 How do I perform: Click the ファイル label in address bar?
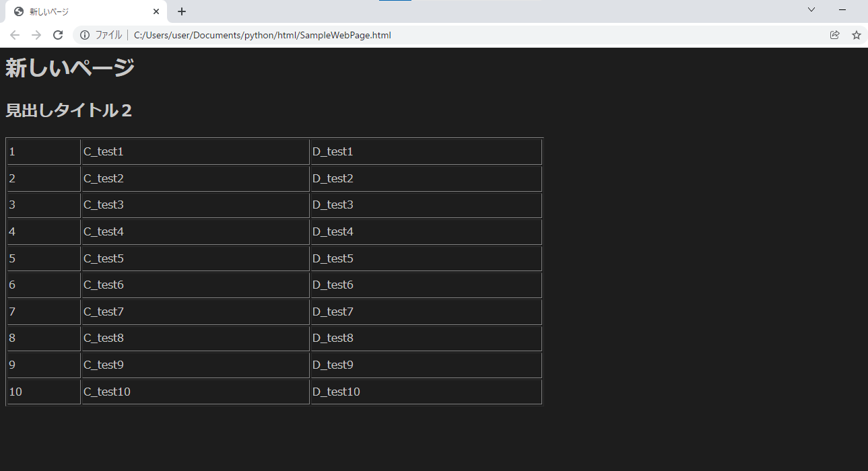tap(108, 35)
